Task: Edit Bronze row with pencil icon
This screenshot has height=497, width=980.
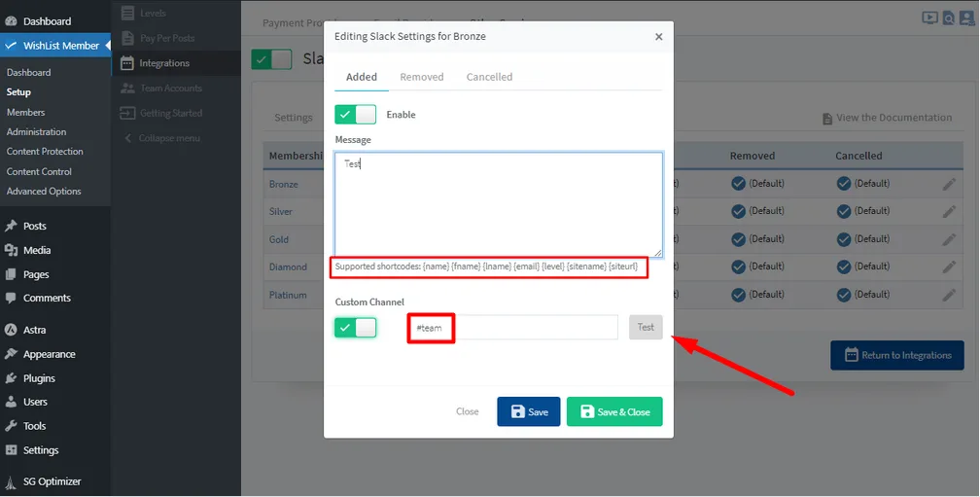Action: [949, 184]
